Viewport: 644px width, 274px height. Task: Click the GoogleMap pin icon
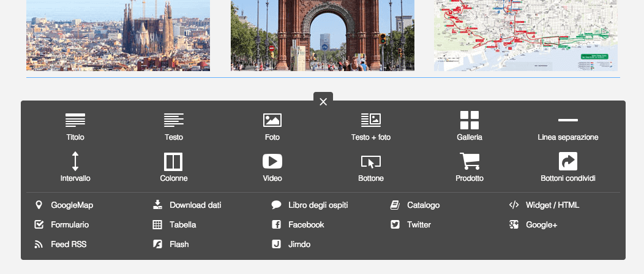coord(39,205)
